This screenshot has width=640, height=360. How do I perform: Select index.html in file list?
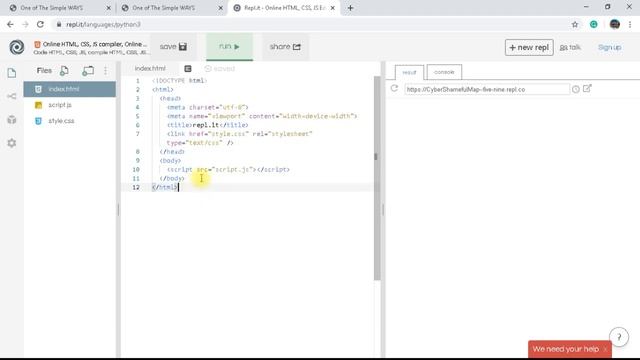70,89
